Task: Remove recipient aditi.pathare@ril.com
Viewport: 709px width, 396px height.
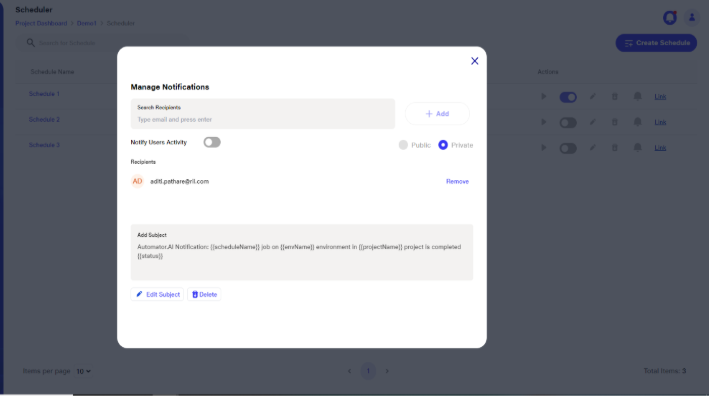Action: pos(457,181)
